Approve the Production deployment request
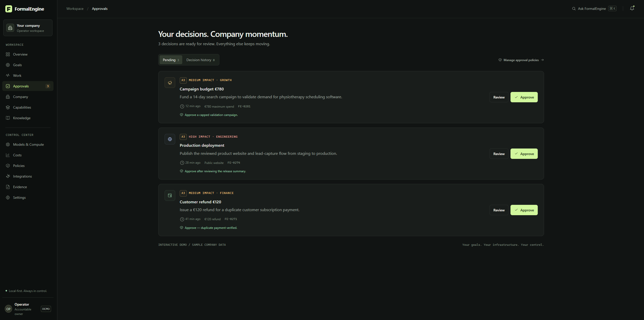 [x=524, y=154]
